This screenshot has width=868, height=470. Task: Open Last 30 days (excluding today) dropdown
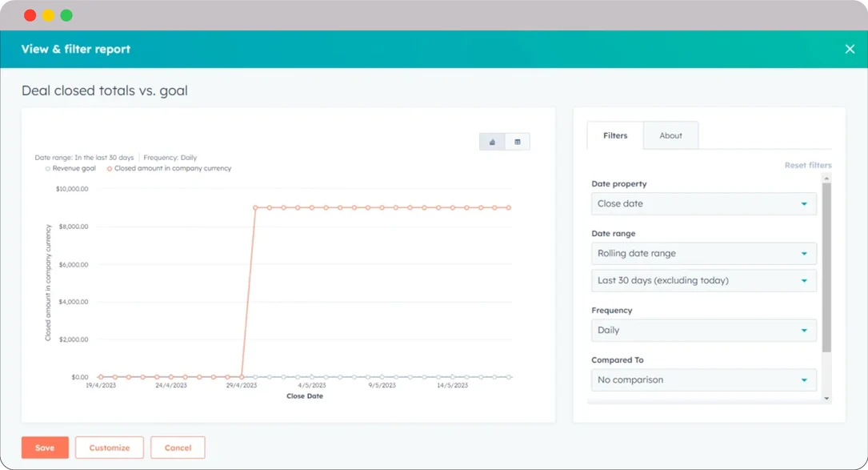(703, 280)
